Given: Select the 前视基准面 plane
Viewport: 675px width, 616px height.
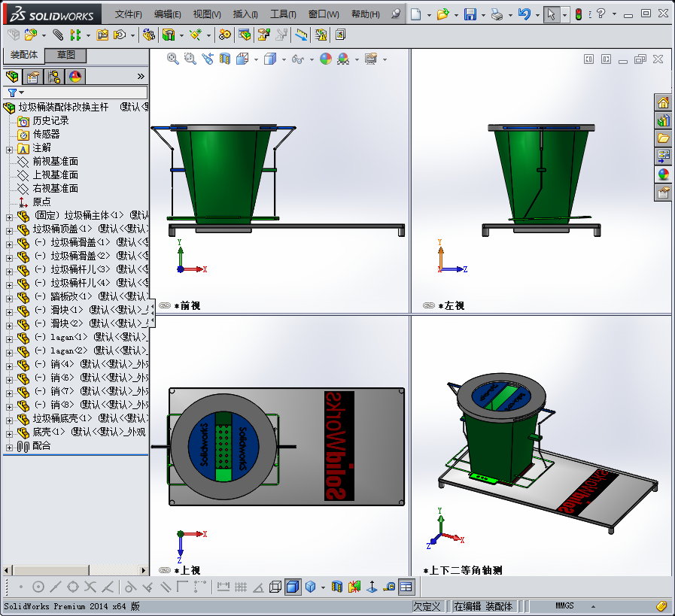Looking at the screenshot, I should click(x=56, y=161).
